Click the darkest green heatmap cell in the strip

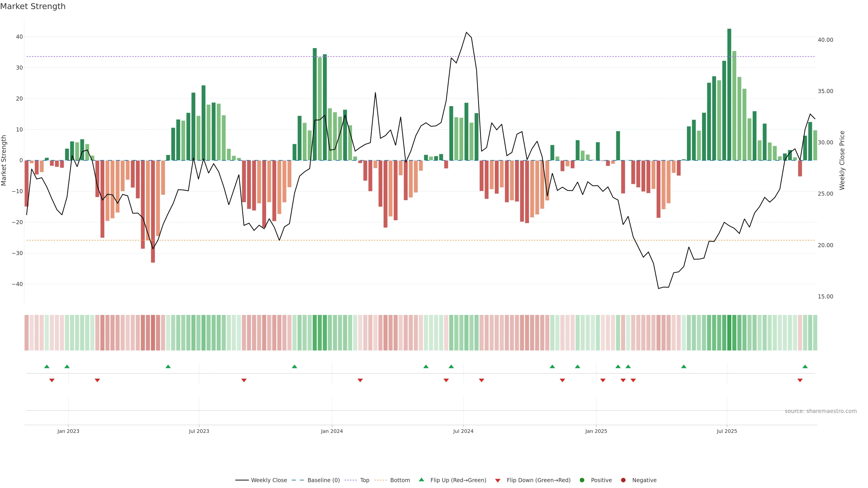click(x=729, y=332)
